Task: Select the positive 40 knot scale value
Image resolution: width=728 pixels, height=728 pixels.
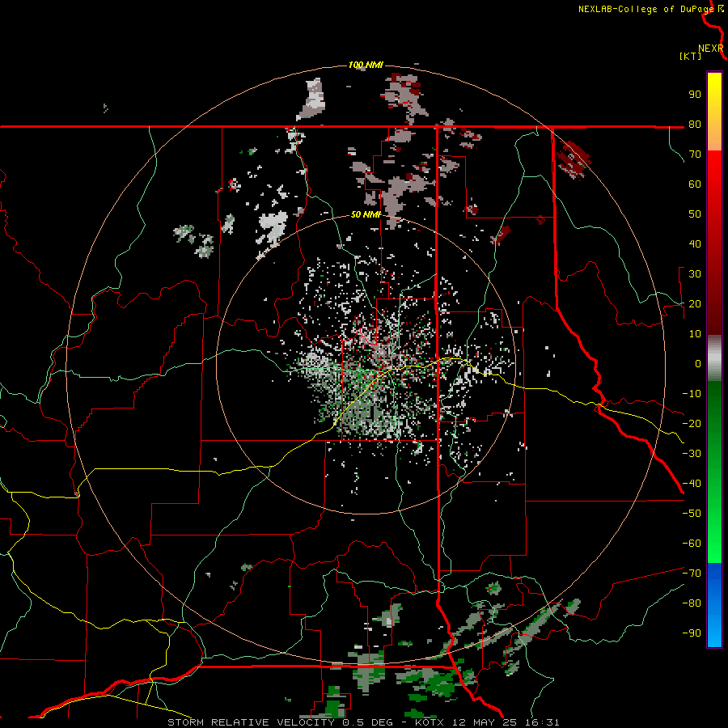Action: coord(695,244)
